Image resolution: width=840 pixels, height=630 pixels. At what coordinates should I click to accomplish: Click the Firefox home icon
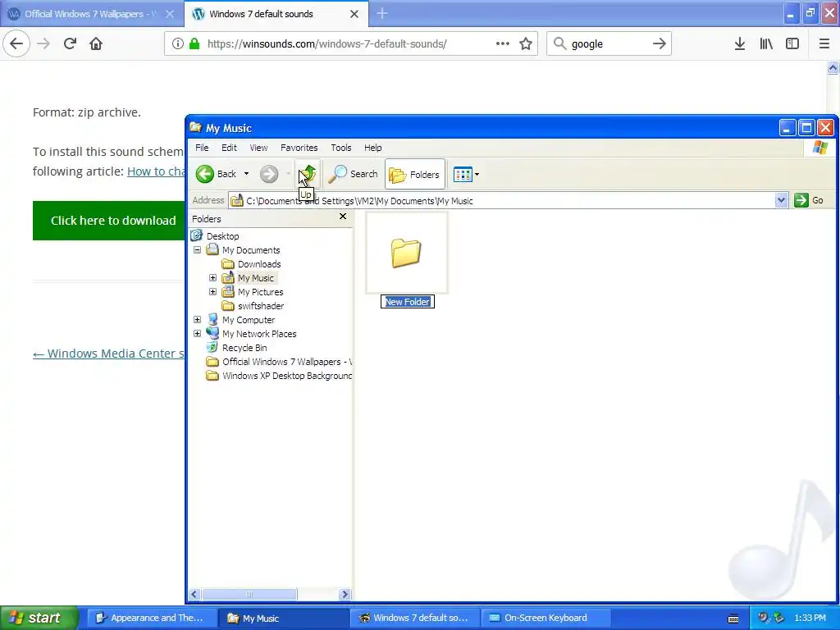pos(96,43)
